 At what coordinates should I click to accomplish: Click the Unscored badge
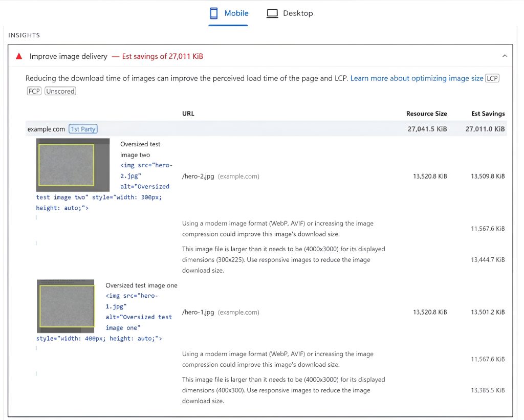point(60,91)
